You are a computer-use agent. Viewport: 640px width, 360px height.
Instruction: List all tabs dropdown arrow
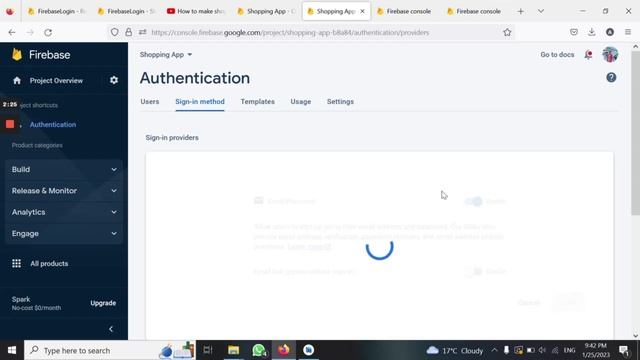coord(541,11)
